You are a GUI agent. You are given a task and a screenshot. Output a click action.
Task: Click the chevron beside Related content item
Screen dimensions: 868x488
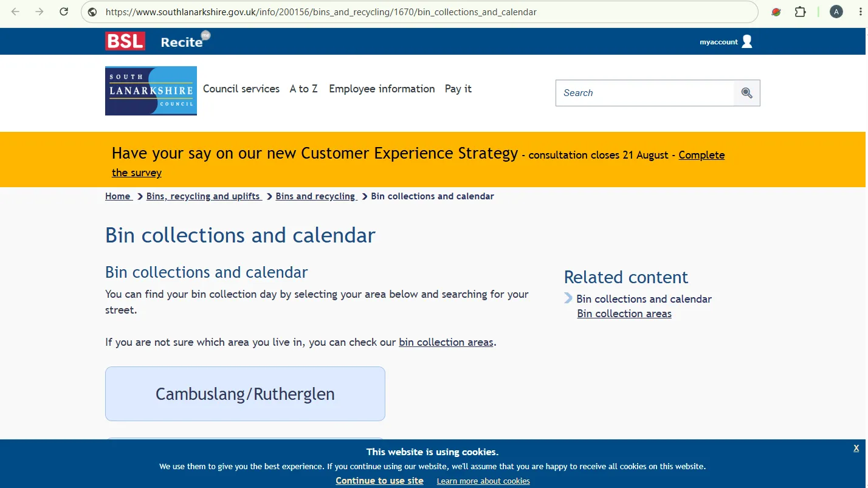click(568, 298)
